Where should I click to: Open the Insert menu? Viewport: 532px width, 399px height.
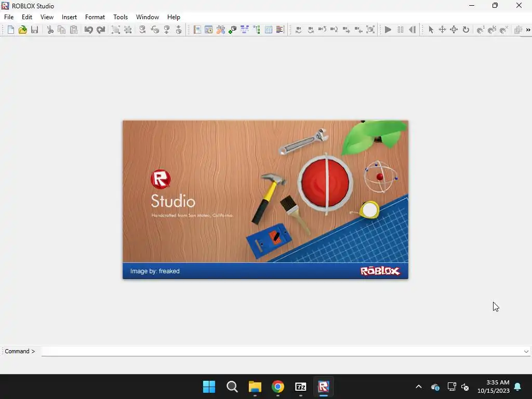(69, 17)
